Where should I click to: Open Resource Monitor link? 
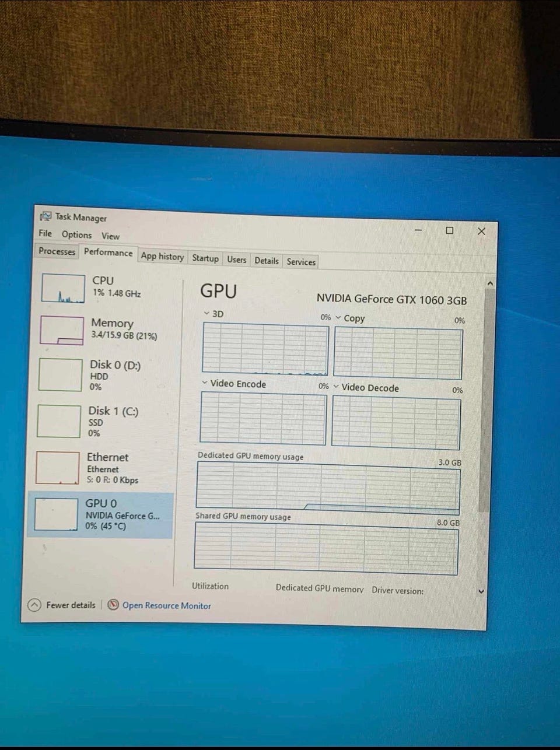tap(167, 606)
